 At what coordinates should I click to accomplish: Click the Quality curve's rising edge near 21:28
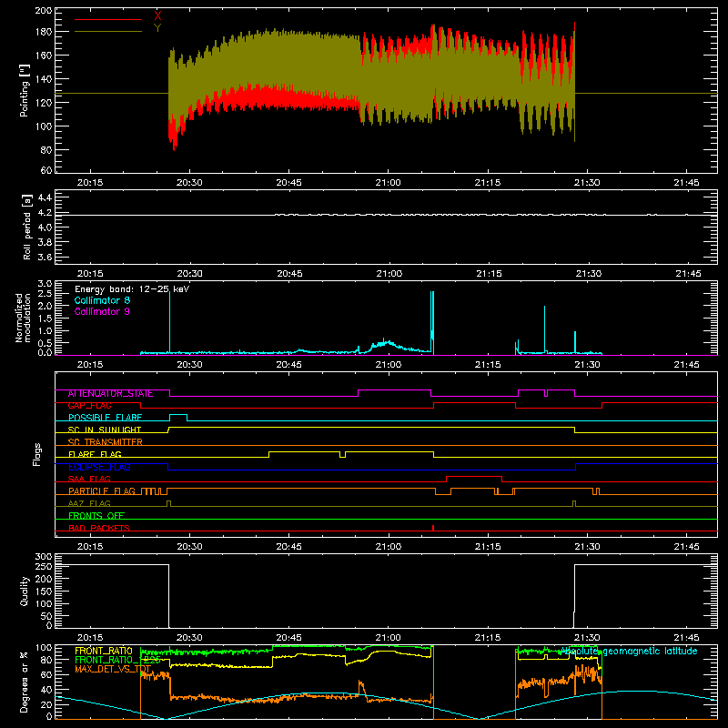click(x=575, y=596)
